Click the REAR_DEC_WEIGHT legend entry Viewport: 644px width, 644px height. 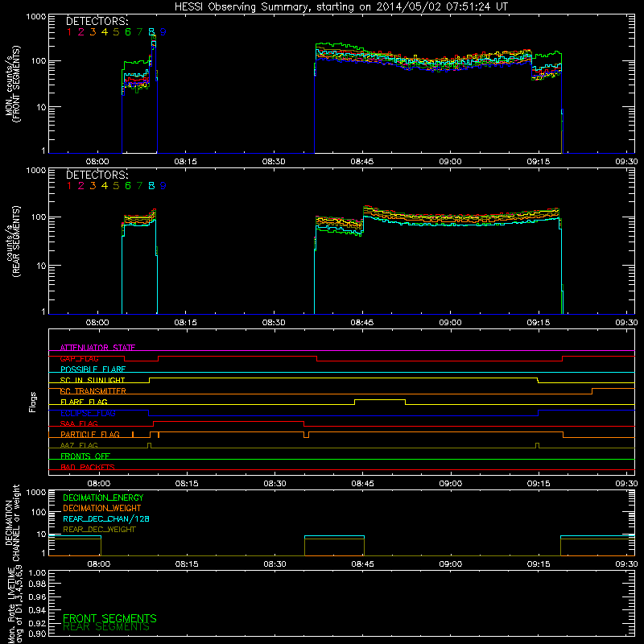99,530
